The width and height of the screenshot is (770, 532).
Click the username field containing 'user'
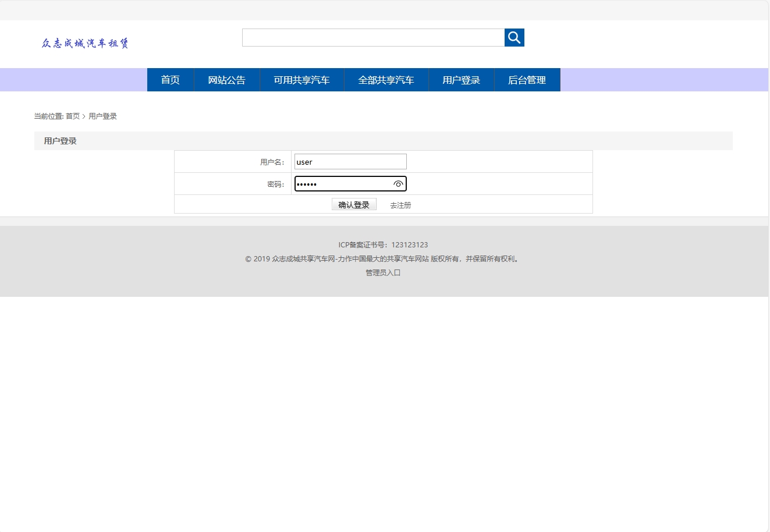tap(350, 161)
